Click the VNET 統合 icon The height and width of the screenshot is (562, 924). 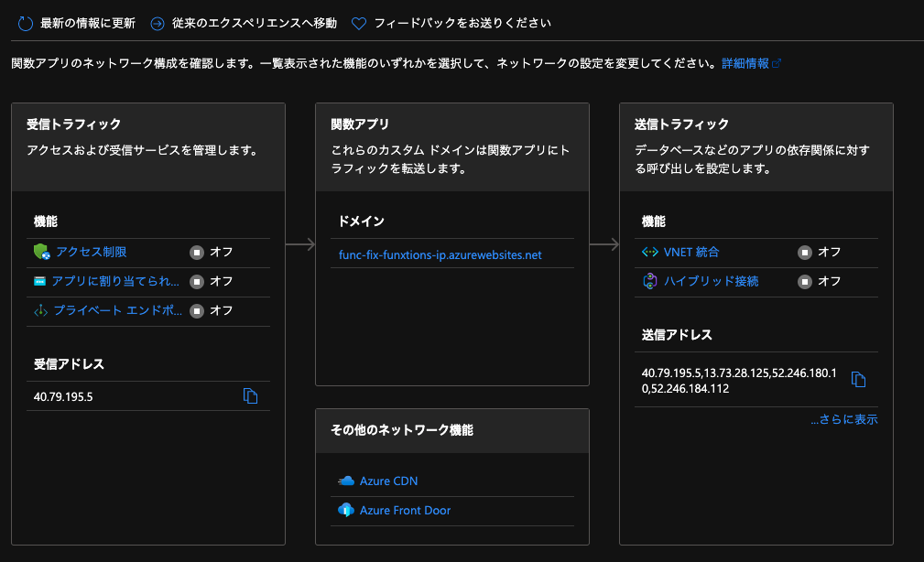pyautogui.click(x=650, y=252)
